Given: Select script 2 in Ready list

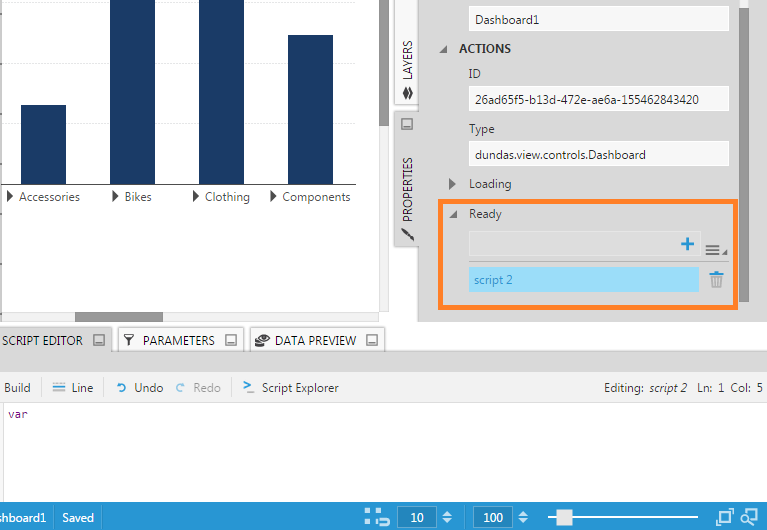Looking at the screenshot, I should click(584, 279).
